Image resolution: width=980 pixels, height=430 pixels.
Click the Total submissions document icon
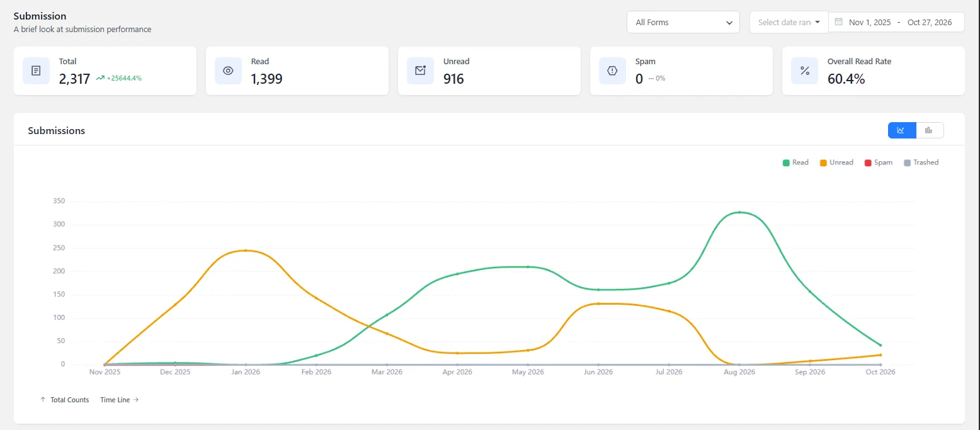coord(36,71)
